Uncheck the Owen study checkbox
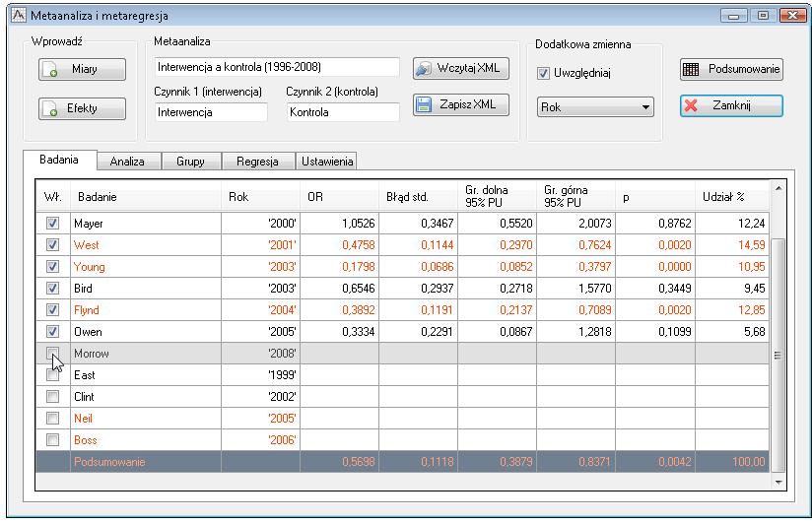 [52, 331]
